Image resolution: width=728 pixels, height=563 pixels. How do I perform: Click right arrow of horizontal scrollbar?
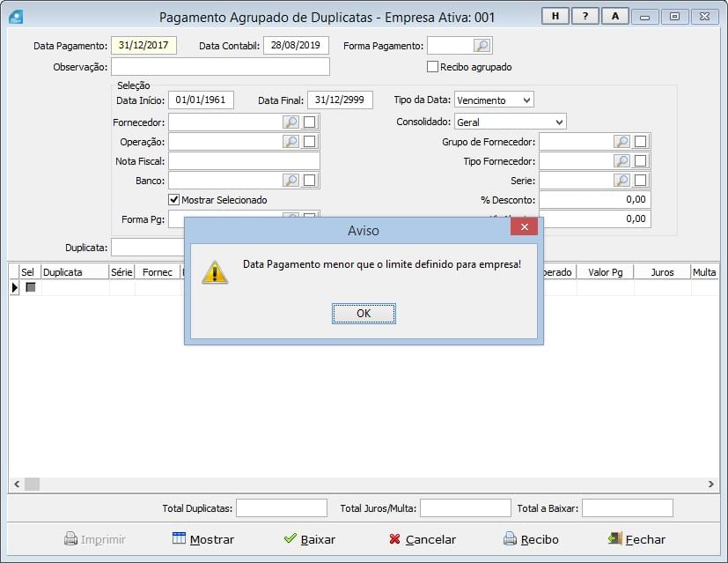(x=711, y=485)
